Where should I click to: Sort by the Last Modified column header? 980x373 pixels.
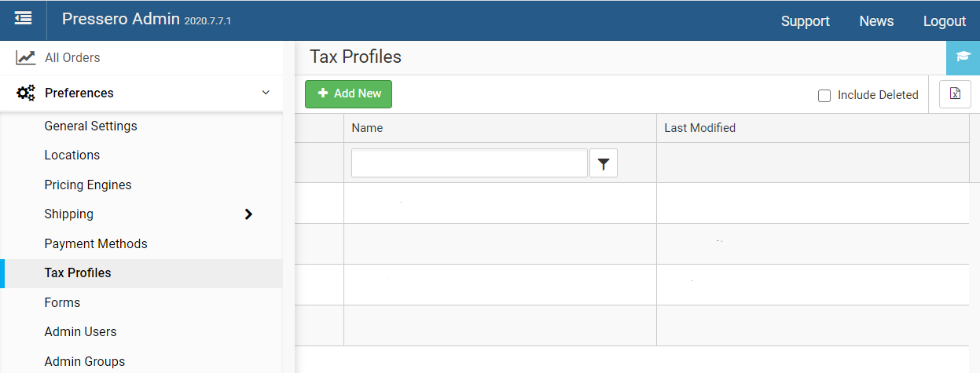click(x=699, y=127)
